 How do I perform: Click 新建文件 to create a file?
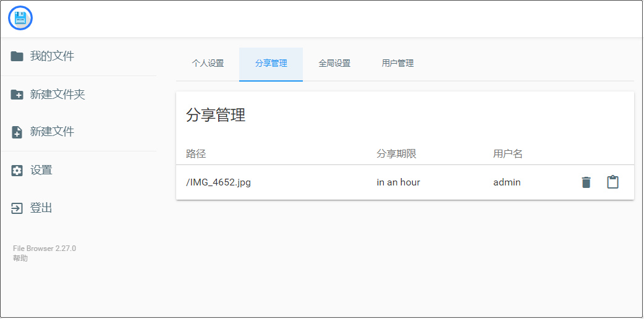(x=52, y=132)
